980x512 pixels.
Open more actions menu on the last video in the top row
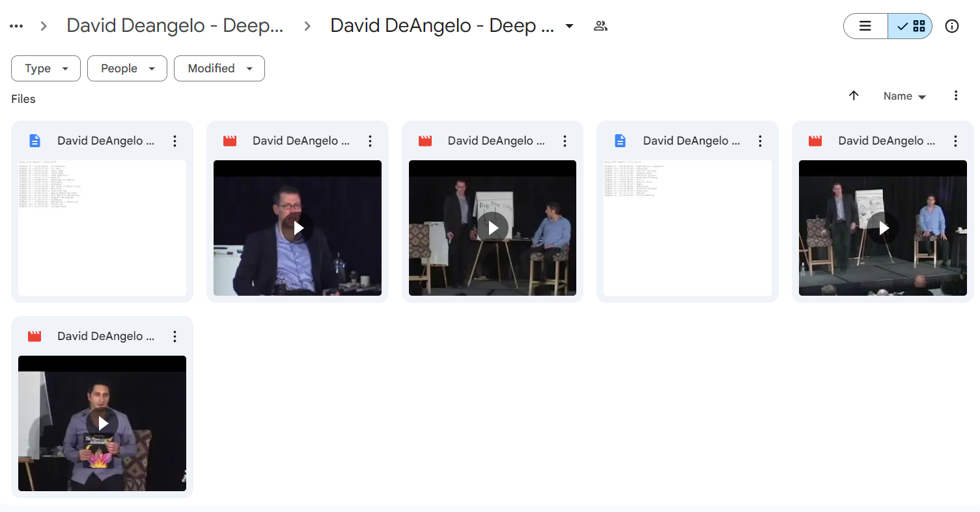(x=955, y=141)
